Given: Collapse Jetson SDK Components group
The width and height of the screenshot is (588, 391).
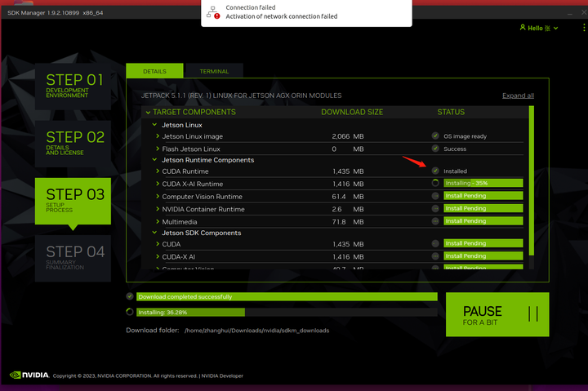Looking at the screenshot, I should pos(154,233).
